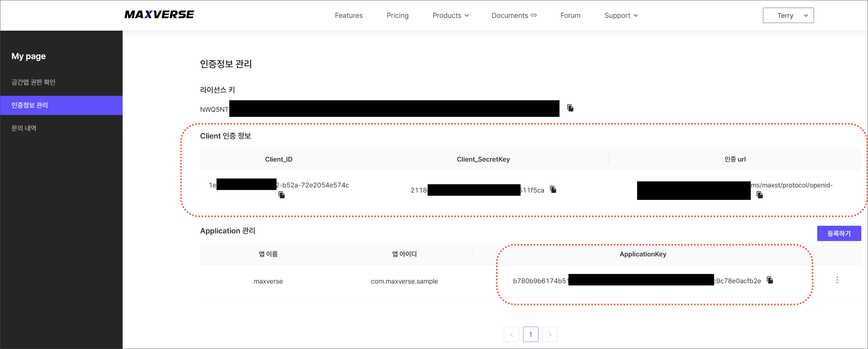Select page 1 in pagination

pyautogui.click(x=531, y=334)
